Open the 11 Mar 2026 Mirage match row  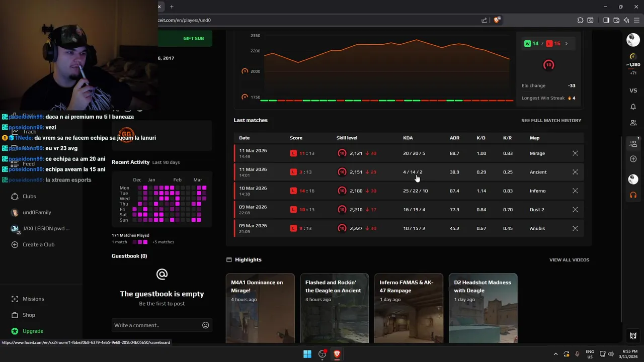tap(409, 153)
